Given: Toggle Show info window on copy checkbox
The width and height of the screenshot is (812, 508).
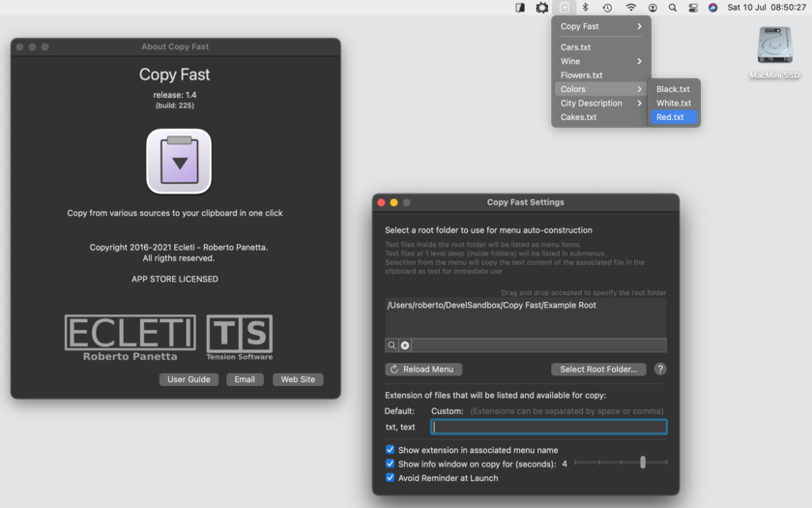Looking at the screenshot, I should point(391,464).
